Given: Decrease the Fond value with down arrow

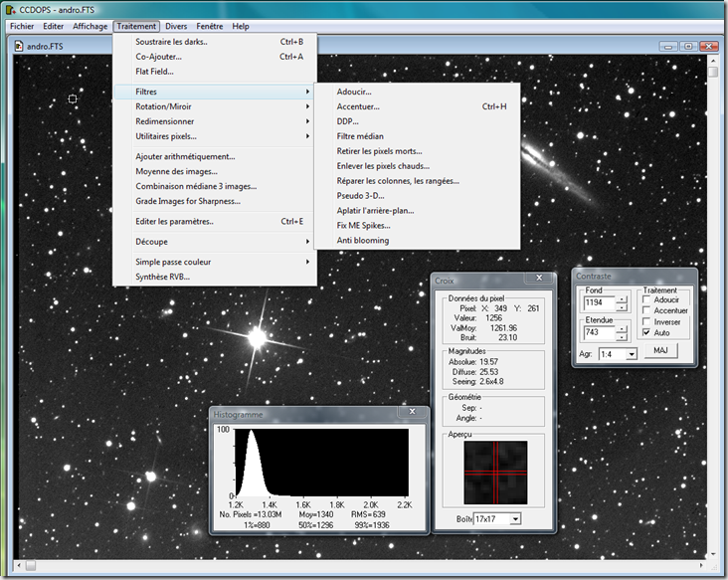Looking at the screenshot, I should (622, 307).
